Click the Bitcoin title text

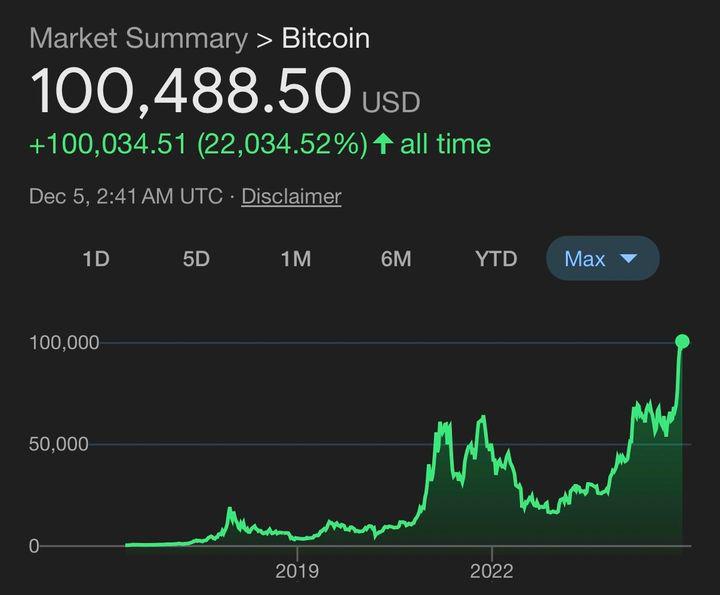325,39
